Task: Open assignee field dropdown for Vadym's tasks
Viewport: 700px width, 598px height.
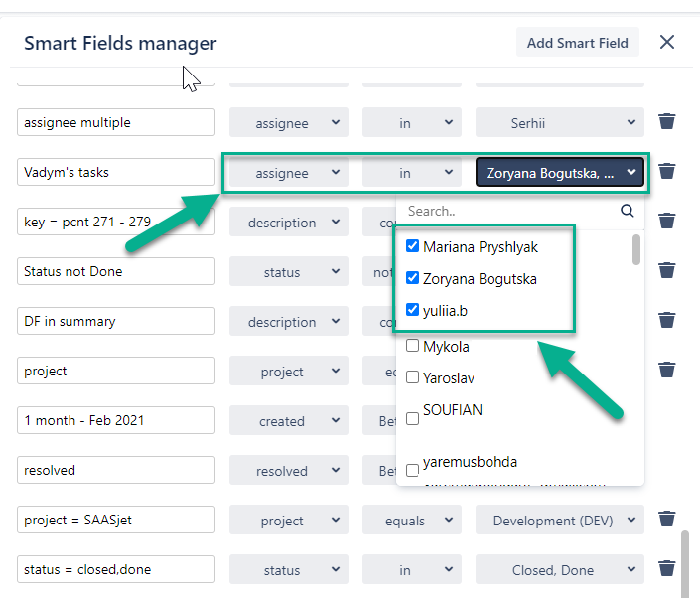Action: [x=289, y=172]
